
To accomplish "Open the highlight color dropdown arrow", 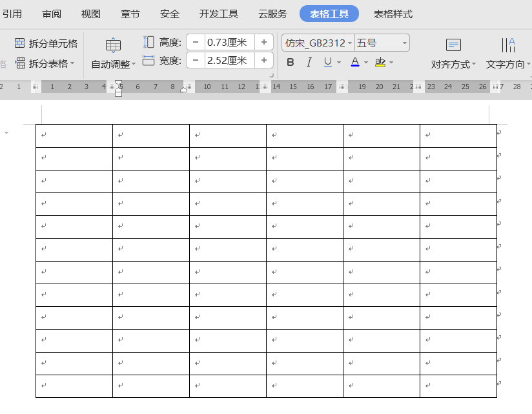I will pyautogui.click(x=391, y=63).
